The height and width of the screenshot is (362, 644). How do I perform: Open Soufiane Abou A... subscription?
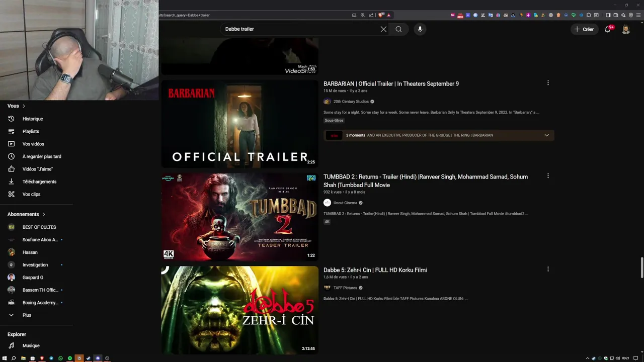[x=40, y=240]
